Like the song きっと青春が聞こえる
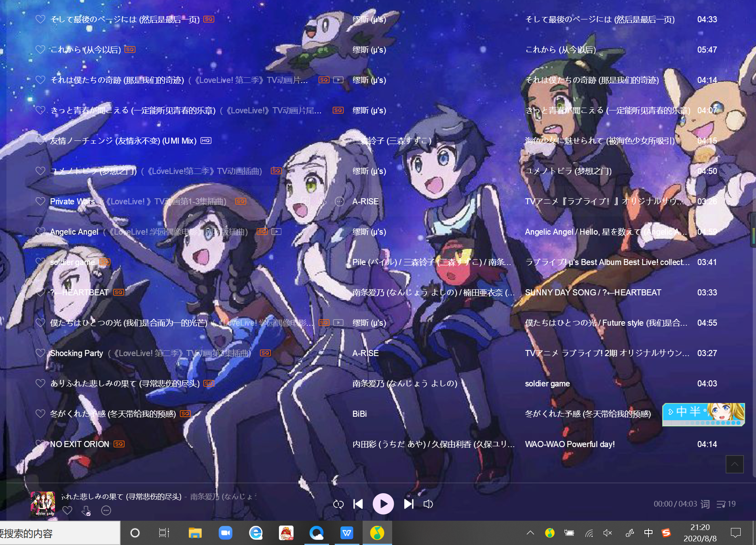 click(x=40, y=110)
